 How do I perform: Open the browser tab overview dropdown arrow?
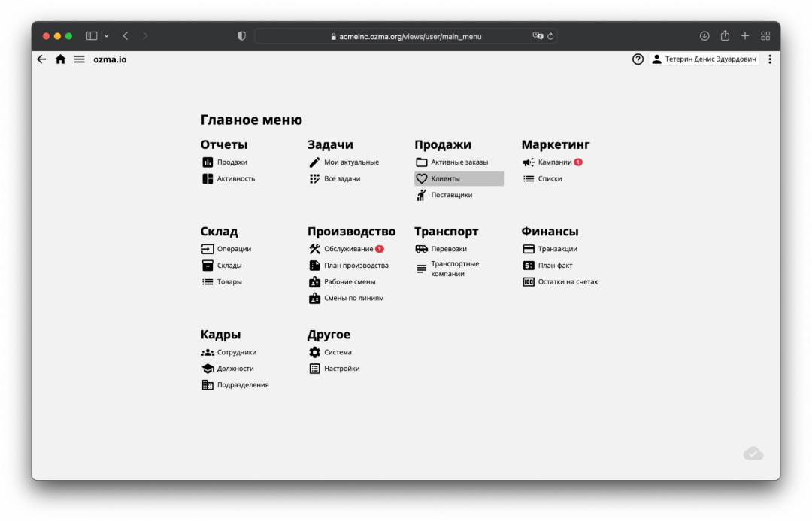coord(107,35)
